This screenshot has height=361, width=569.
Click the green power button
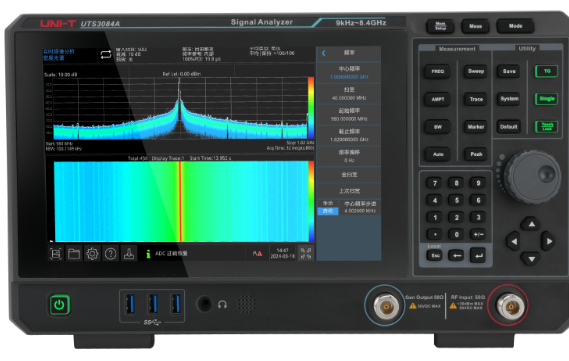coord(60,305)
